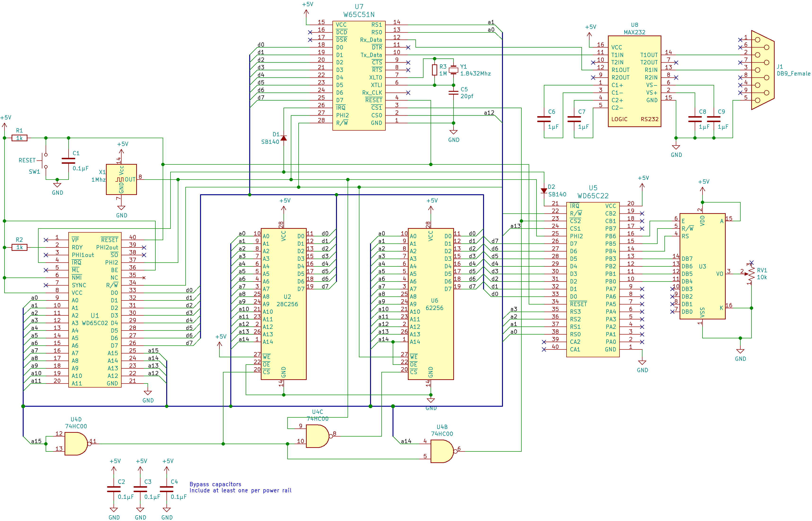Click the U7 W65C51N chip body
This screenshot has width=812, height=521.
click(359, 76)
